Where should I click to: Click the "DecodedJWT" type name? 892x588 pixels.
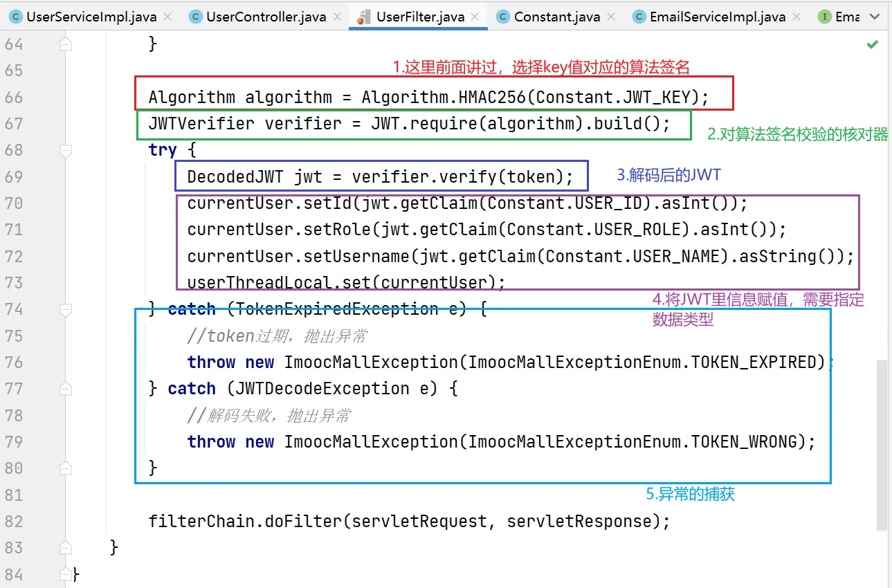tap(235, 177)
